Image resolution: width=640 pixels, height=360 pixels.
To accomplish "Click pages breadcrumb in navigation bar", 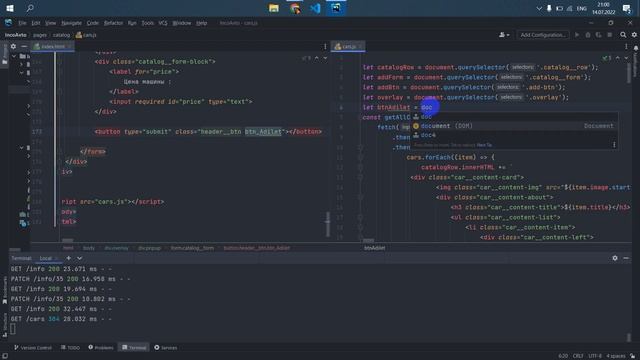I will pyautogui.click(x=40, y=35).
